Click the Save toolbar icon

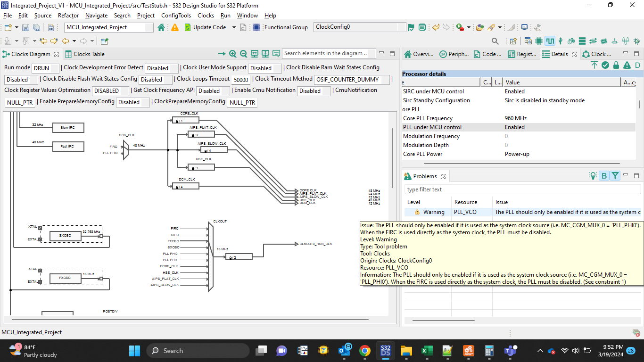pos(25,27)
